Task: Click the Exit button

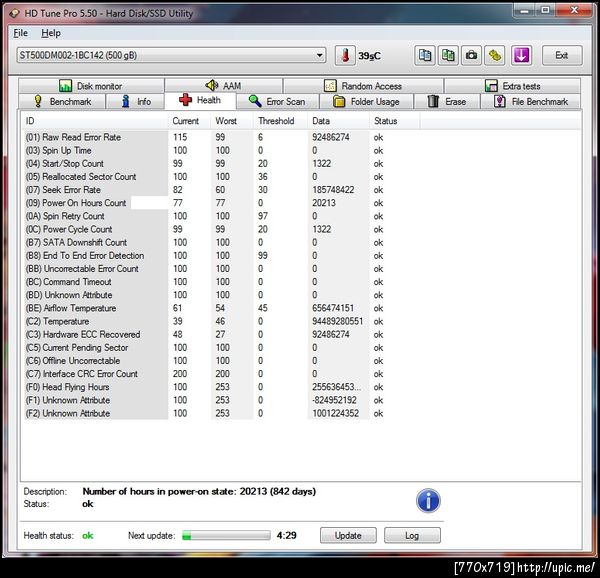Action: tap(562, 55)
